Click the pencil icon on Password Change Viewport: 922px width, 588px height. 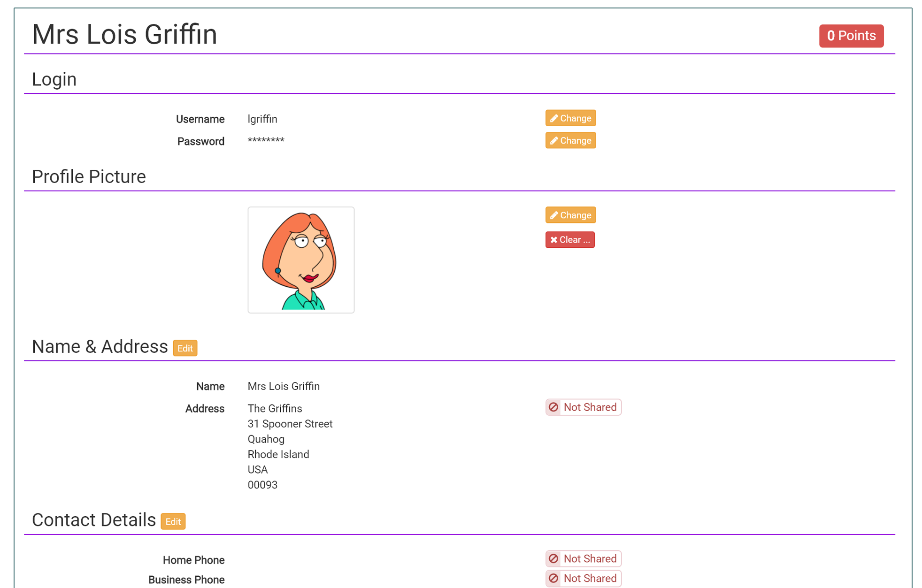point(554,141)
